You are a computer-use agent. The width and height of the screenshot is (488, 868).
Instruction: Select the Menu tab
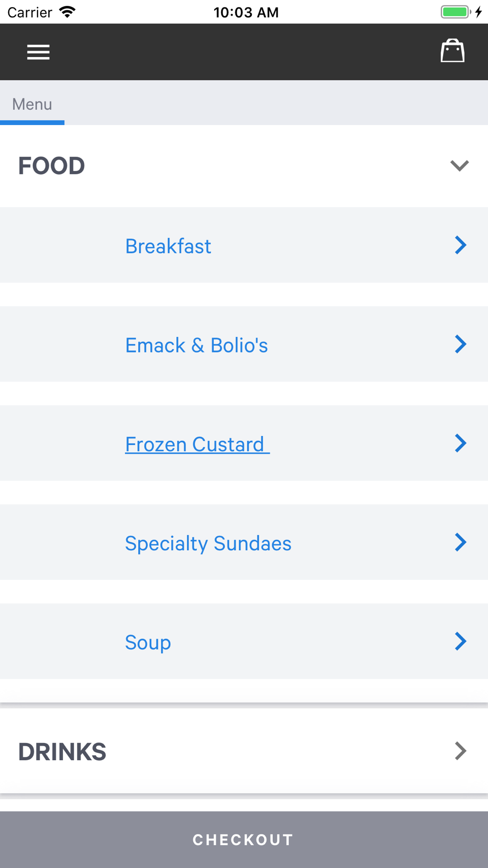(x=32, y=104)
